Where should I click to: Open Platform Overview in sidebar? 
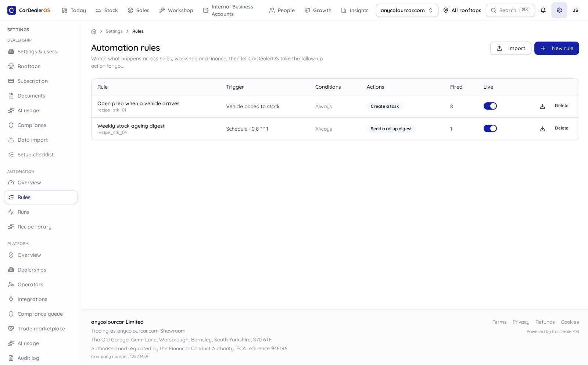41,255
